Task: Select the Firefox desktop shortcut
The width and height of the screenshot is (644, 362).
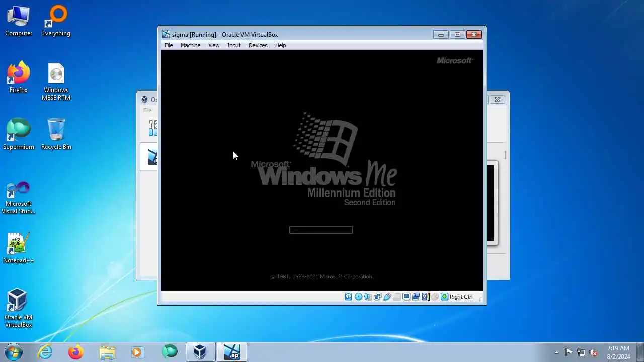Action: pyautogui.click(x=19, y=78)
